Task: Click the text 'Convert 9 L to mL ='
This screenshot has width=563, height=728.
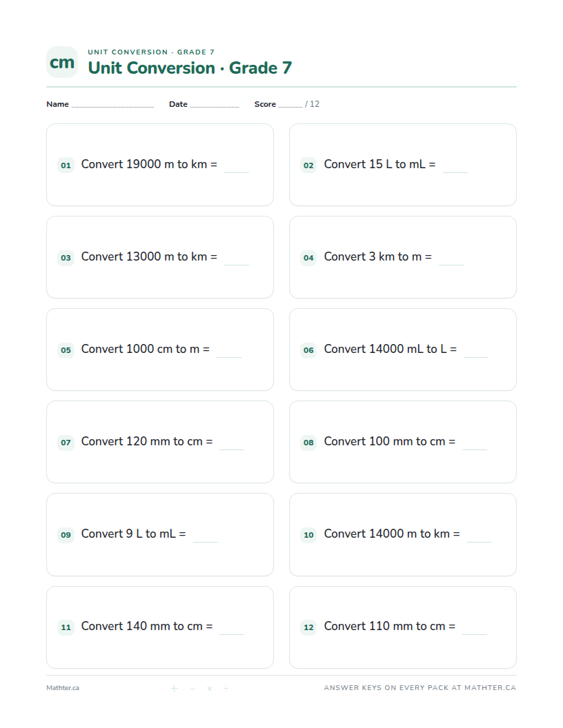Action: point(133,534)
